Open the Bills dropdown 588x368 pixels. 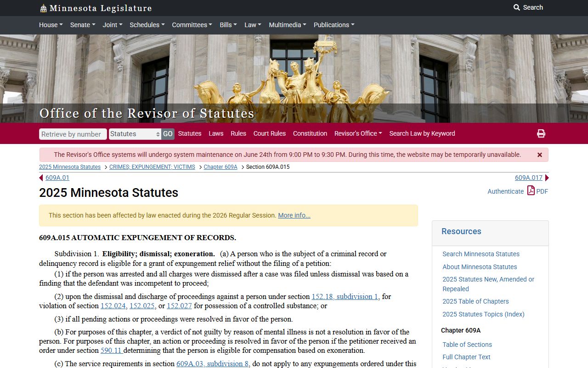coord(228,25)
